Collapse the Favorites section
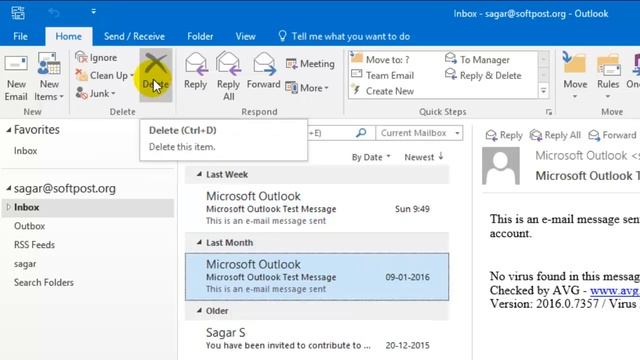This screenshot has width=640, height=360. tap(9, 130)
